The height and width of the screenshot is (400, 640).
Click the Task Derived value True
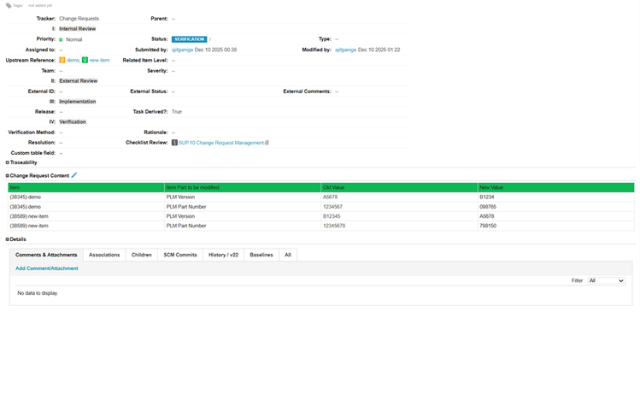pos(177,112)
